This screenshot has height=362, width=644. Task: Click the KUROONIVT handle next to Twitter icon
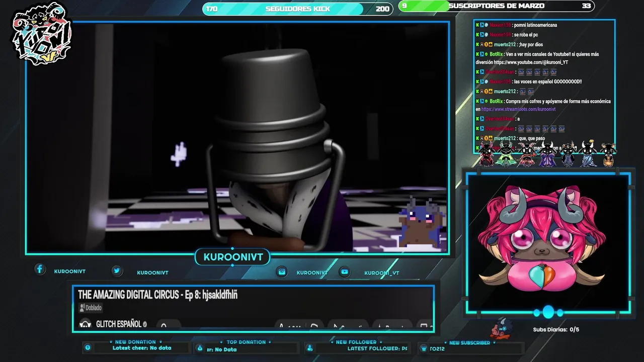tap(152, 273)
